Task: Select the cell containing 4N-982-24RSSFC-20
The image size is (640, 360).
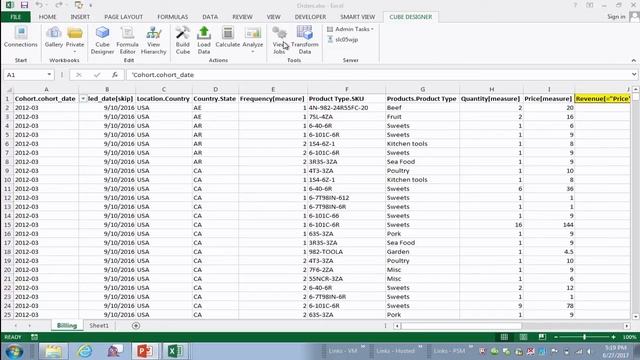Action: tap(347, 108)
